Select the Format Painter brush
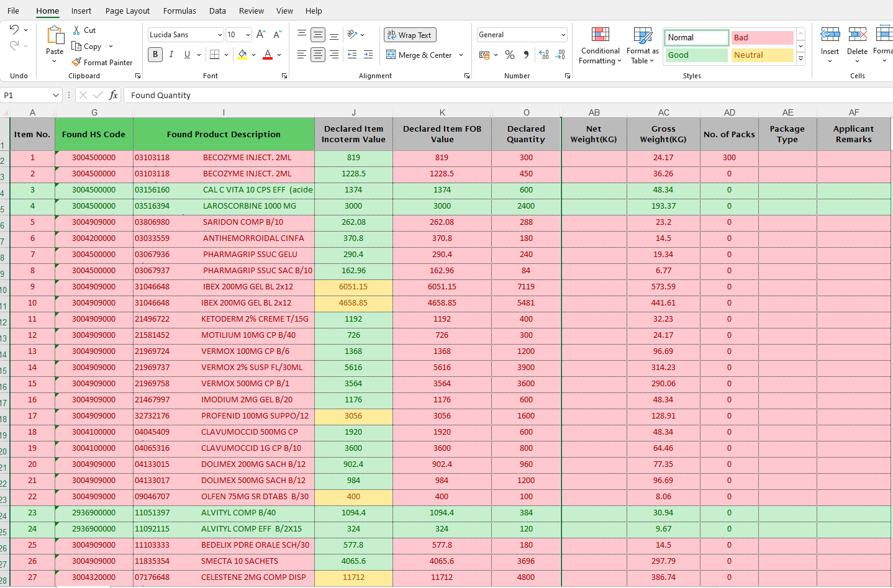Image resolution: width=893 pixels, height=588 pixels. coord(76,62)
